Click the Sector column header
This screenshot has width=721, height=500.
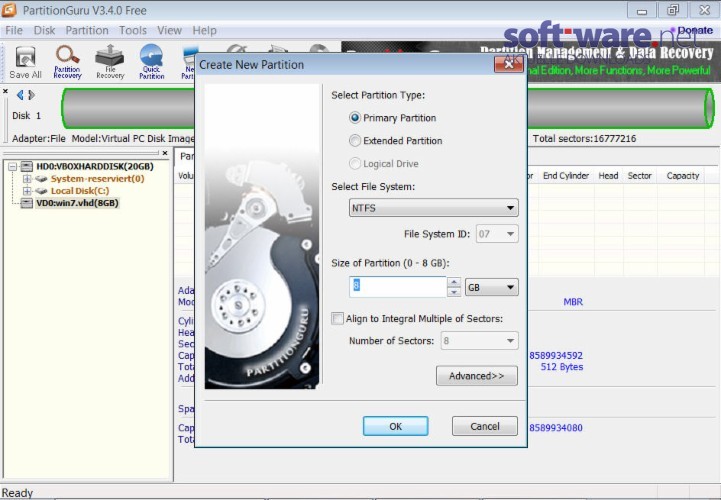click(640, 176)
